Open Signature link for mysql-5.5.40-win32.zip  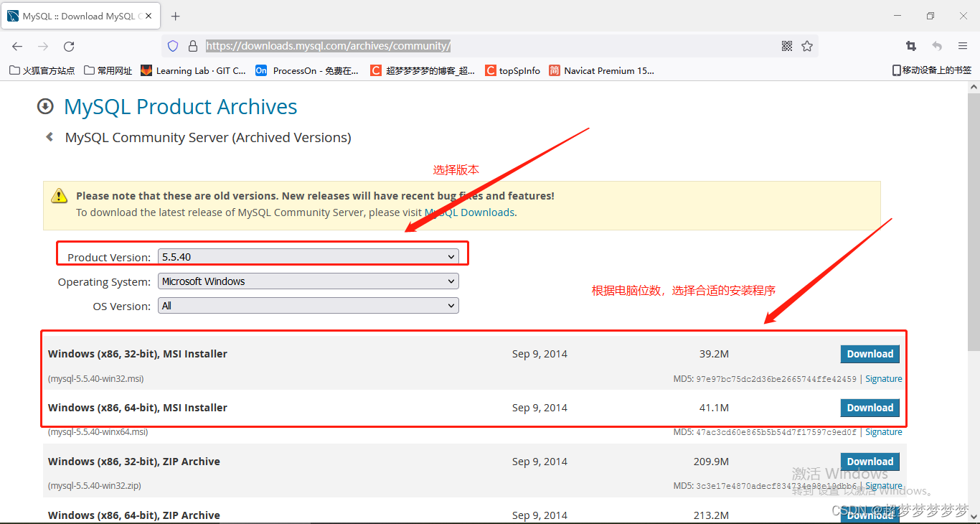click(884, 486)
